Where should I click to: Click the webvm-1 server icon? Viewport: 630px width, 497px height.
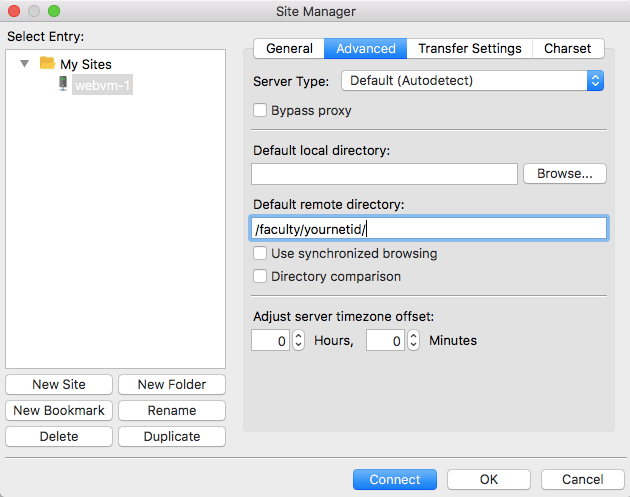coord(63,86)
